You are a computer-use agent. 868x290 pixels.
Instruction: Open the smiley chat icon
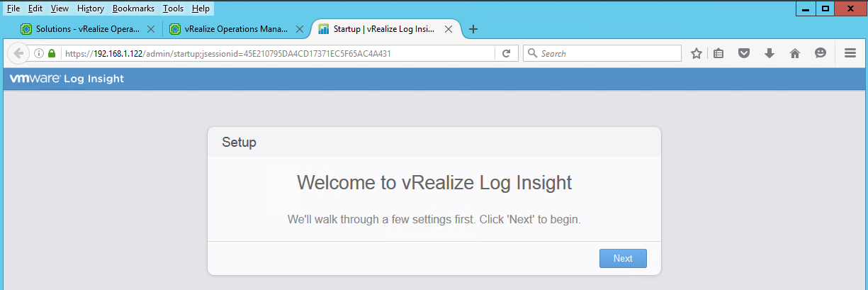tap(821, 53)
